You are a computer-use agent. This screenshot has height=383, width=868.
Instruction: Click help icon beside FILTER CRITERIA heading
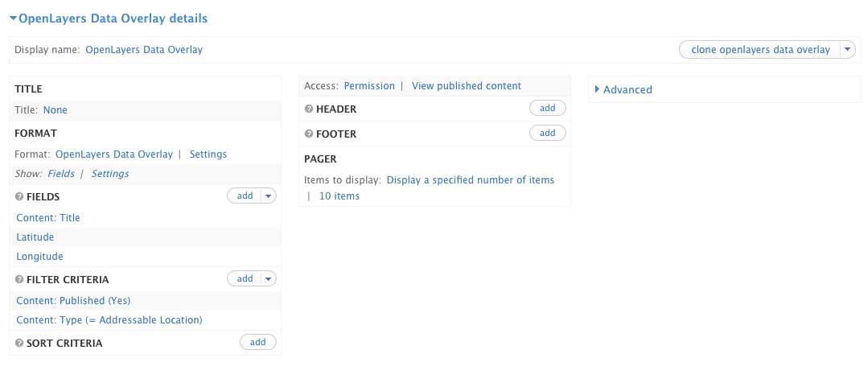(19, 280)
